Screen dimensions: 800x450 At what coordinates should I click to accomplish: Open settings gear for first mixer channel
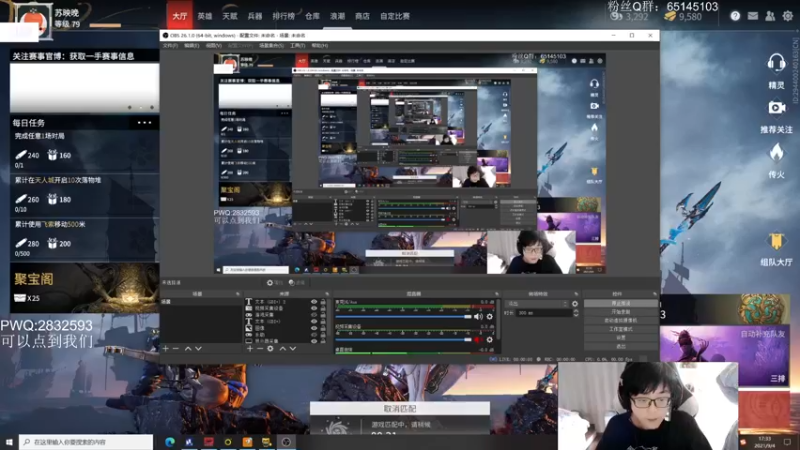[x=489, y=317]
